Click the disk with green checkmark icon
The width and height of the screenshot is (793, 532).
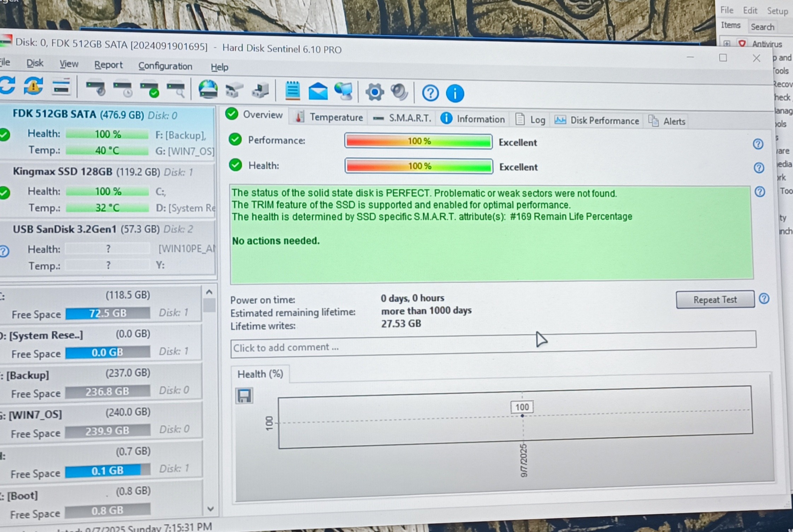[x=149, y=88]
